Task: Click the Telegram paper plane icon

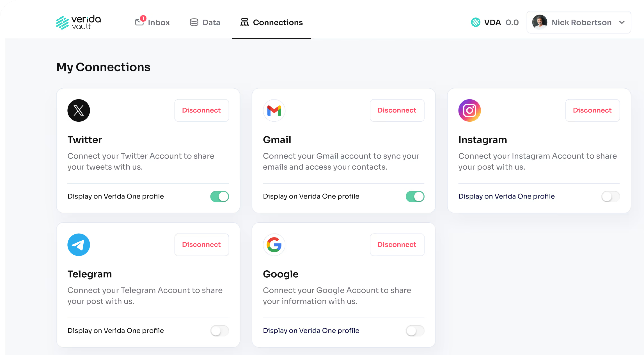Action: coord(79,245)
